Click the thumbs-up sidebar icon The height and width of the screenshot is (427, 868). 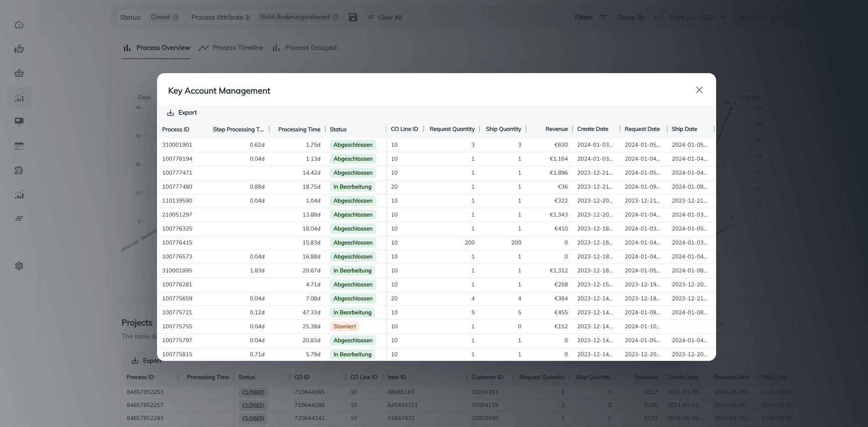[x=19, y=49]
